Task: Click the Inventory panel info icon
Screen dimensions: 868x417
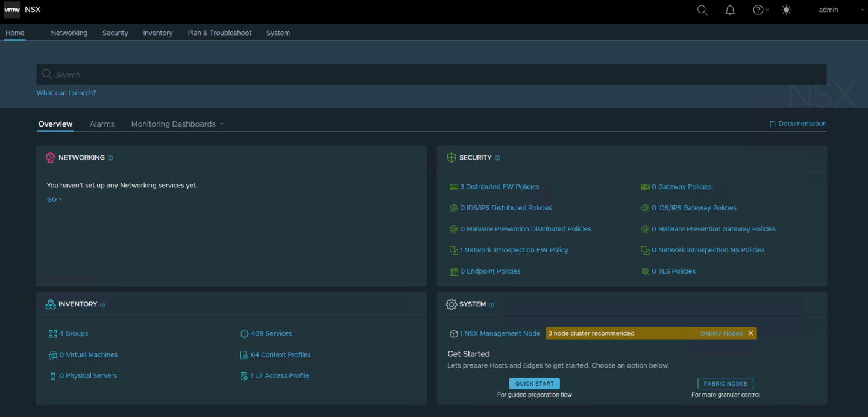Action: click(x=102, y=305)
